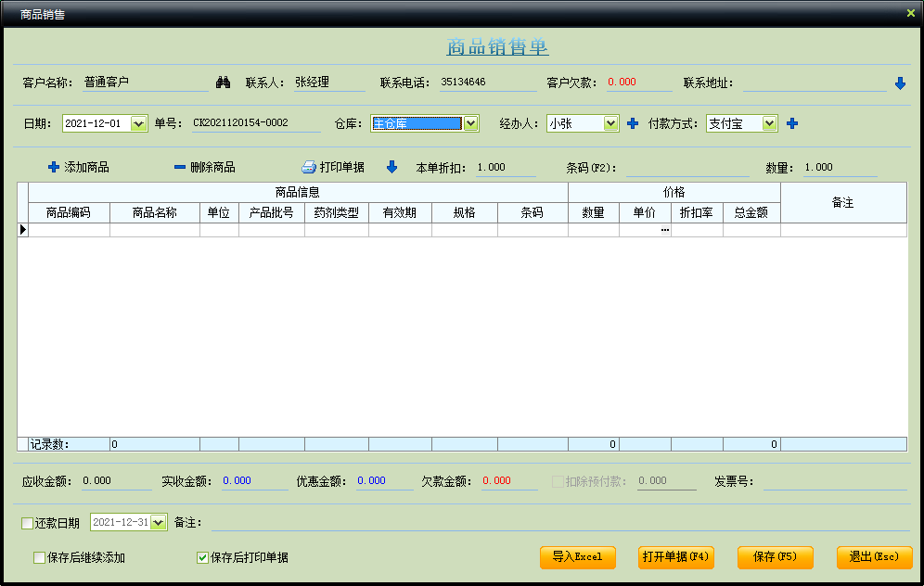This screenshot has width=924, height=586.
Task: Click the 联系电话 input field
Action: [488, 83]
